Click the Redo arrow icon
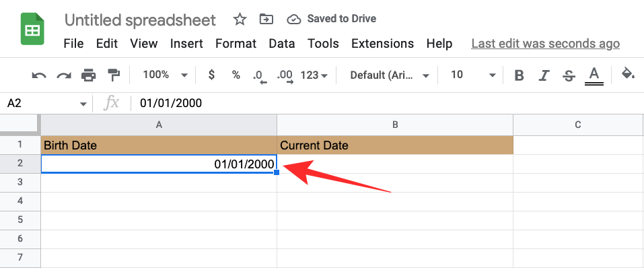The height and width of the screenshot is (268, 644). [64, 75]
